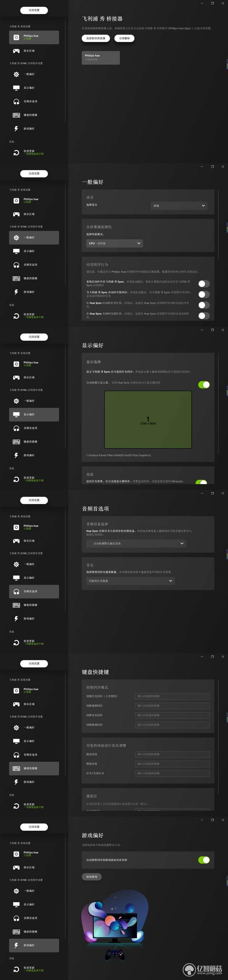Click the lightning 游戏偏好 icon in the 一般偏好 screen sidebar
Screen dimensions: 228x980
click(x=16, y=292)
